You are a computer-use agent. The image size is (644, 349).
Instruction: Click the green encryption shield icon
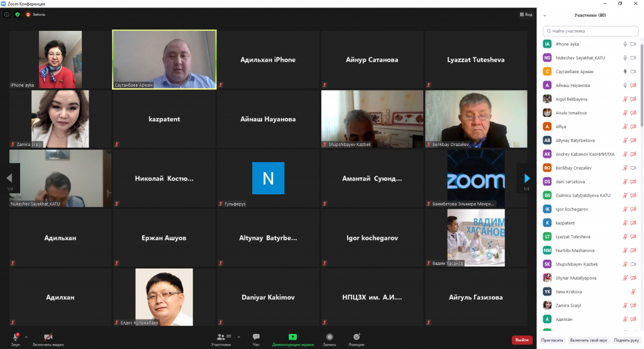click(x=17, y=14)
